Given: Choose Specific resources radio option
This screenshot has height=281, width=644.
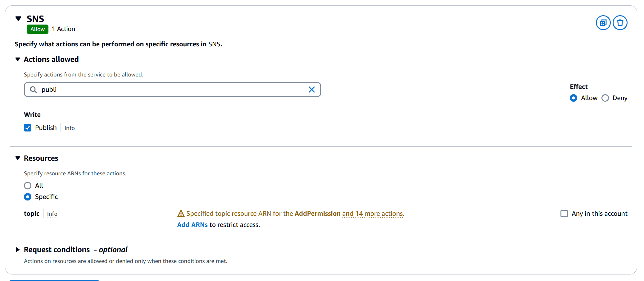Looking at the screenshot, I should click(28, 197).
